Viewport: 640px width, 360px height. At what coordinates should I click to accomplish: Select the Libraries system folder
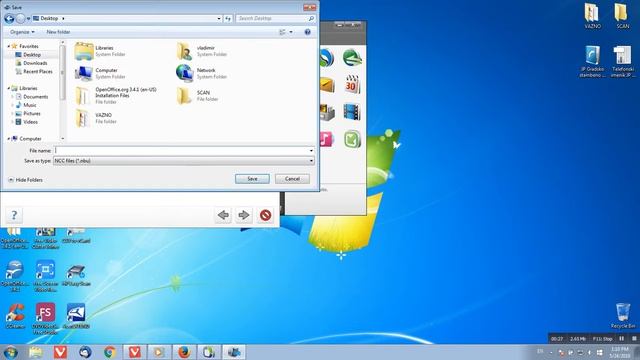(100, 51)
